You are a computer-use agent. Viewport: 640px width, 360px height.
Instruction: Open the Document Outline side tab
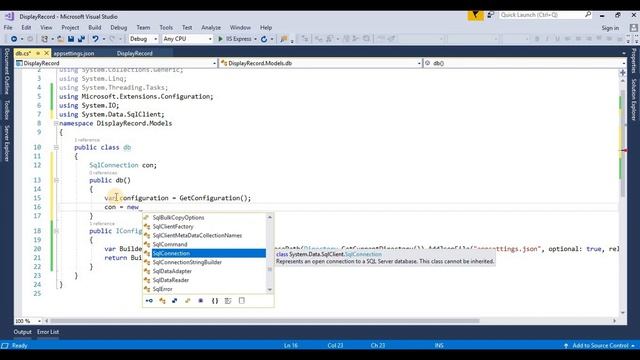click(x=7, y=72)
